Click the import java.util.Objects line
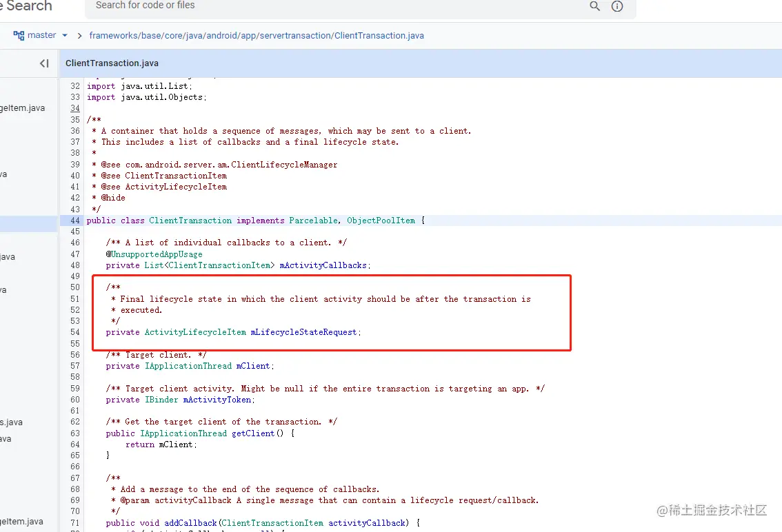The width and height of the screenshot is (782, 532). 147,97
